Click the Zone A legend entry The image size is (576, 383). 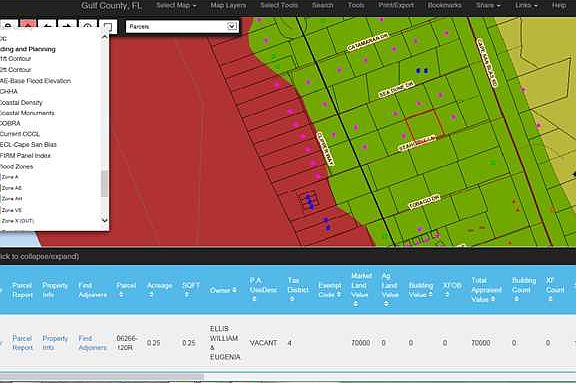(9, 177)
